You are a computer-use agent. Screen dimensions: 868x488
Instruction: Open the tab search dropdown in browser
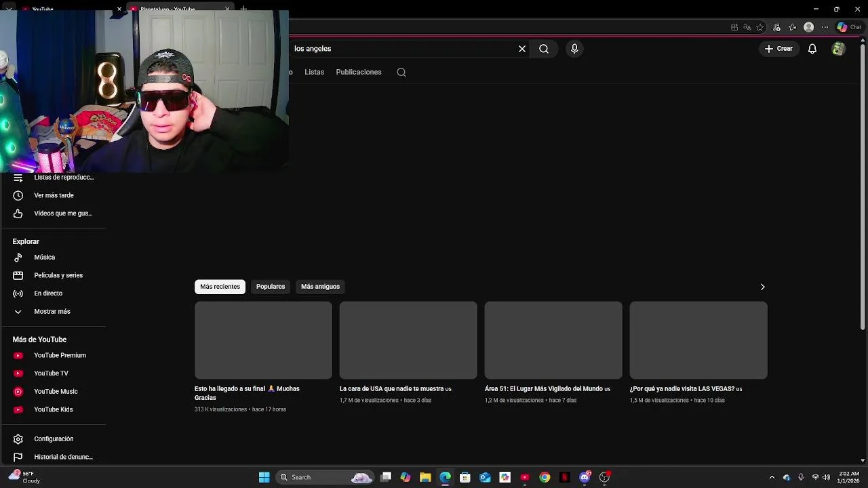(x=9, y=9)
